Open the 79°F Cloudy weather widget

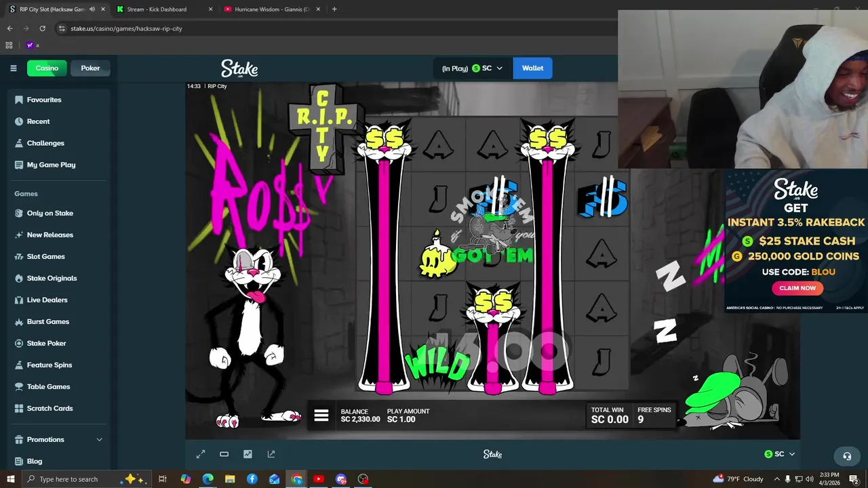click(738, 479)
